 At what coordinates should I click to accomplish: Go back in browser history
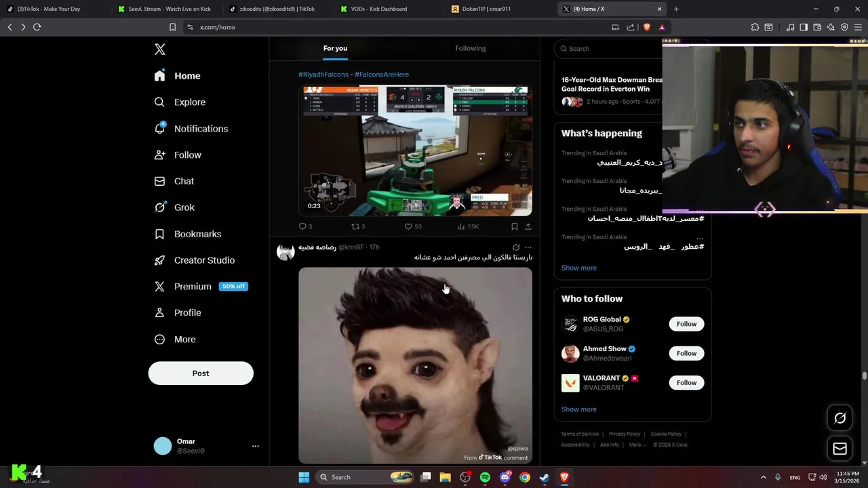coord(9,27)
